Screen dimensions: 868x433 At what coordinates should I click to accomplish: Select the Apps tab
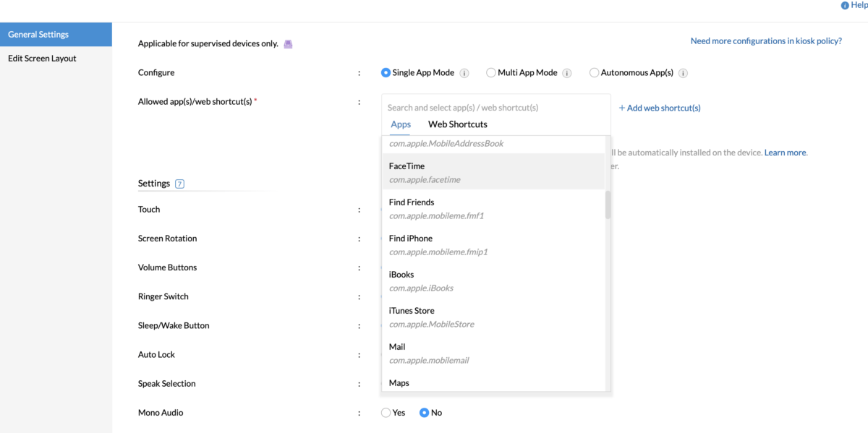[x=400, y=124]
